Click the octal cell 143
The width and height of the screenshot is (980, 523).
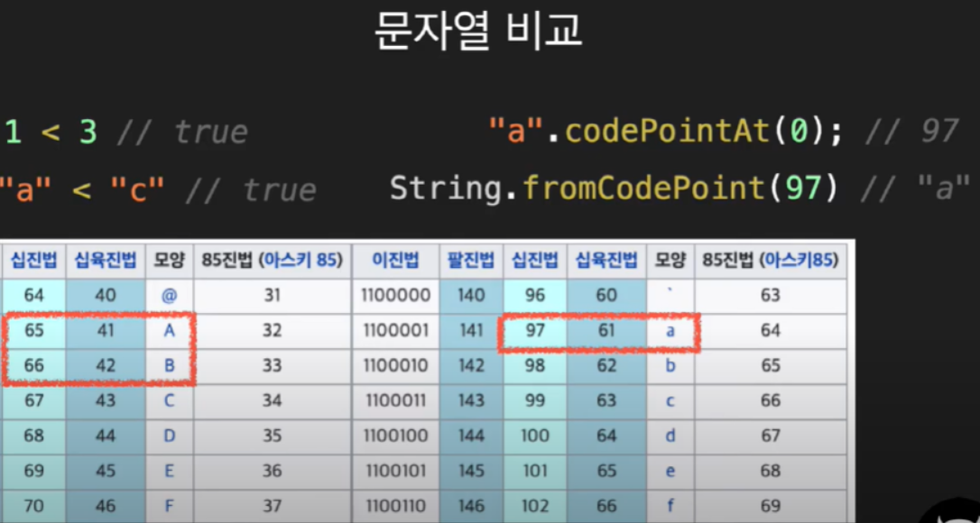tap(471, 400)
